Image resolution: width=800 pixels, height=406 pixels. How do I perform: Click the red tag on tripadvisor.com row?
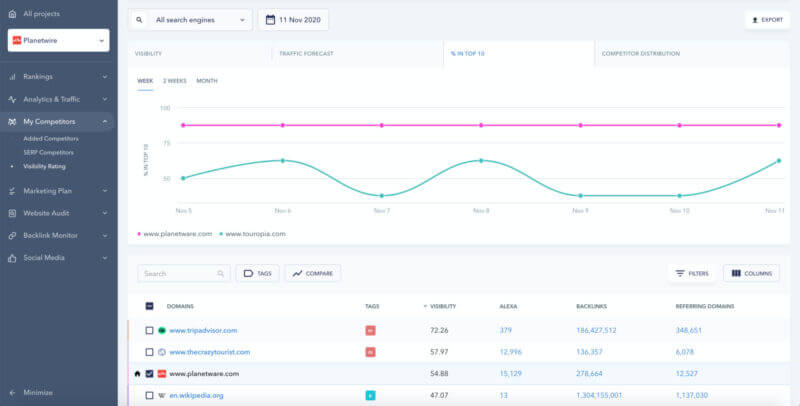point(370,331)
